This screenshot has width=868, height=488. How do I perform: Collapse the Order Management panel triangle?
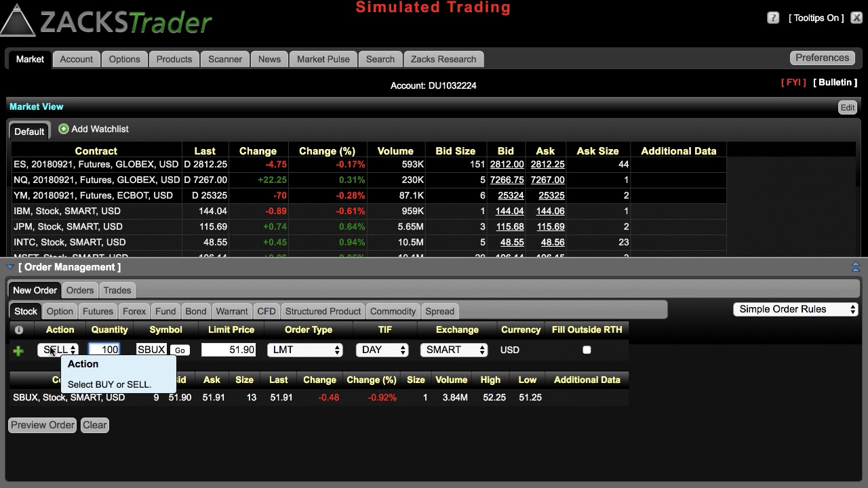10,267
